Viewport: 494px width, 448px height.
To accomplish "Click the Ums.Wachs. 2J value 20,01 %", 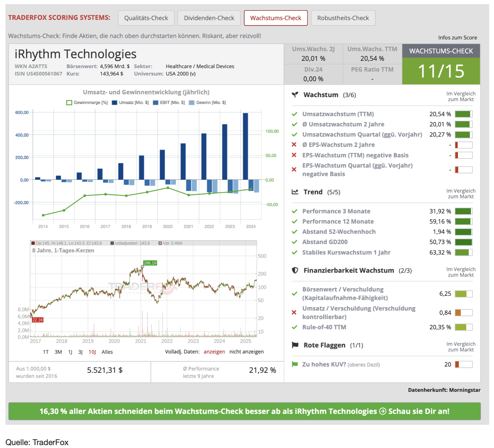I will pos(313,58).
